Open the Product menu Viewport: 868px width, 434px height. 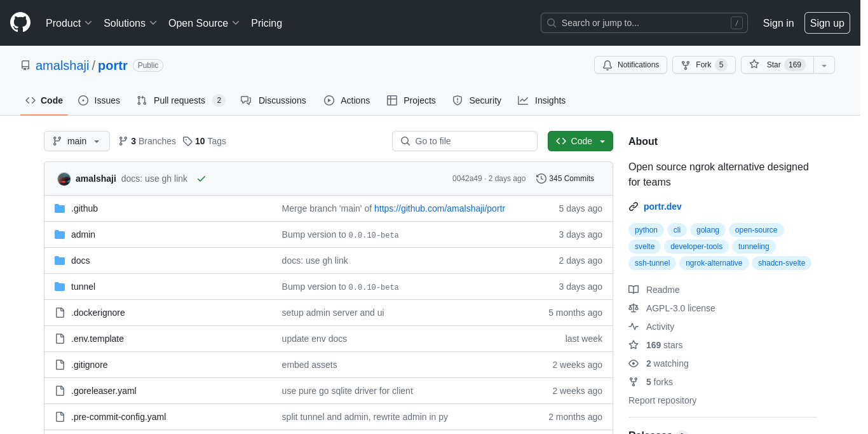pos(69,23)
